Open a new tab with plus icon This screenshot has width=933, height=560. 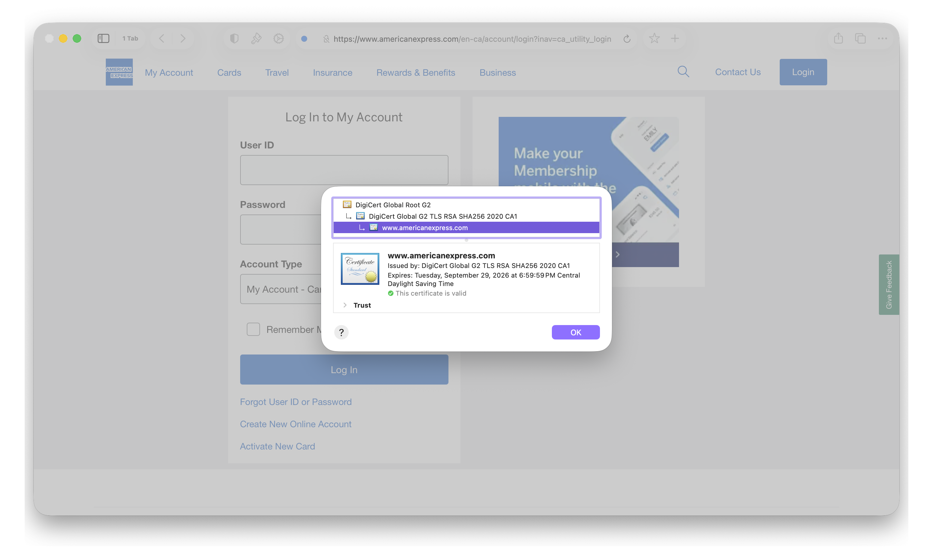(x=675, y=38)
